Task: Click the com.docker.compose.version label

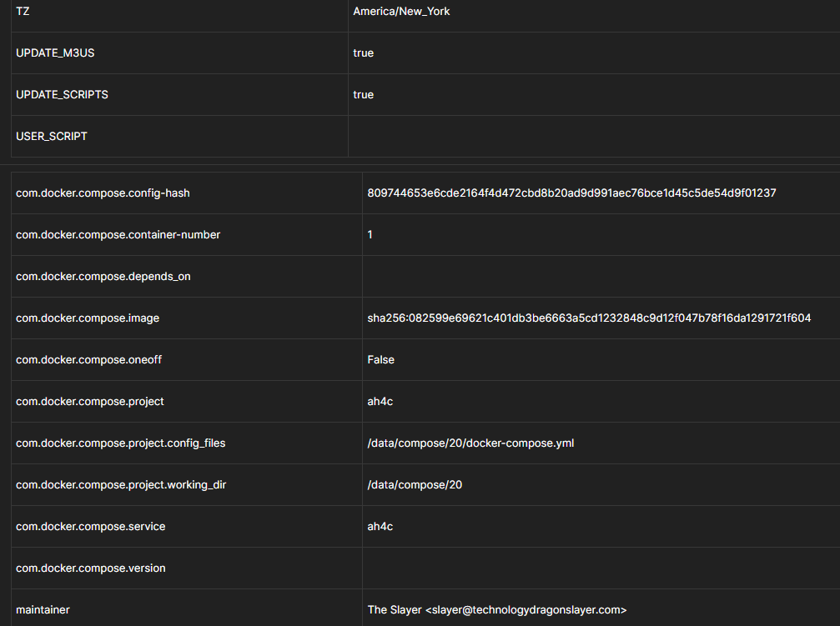Action: click(x=90, y=568)
